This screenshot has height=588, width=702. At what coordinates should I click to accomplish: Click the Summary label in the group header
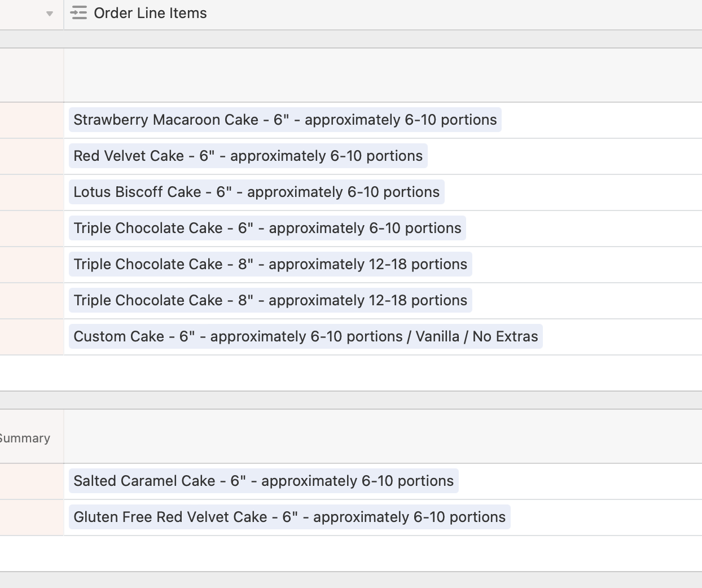25,438
